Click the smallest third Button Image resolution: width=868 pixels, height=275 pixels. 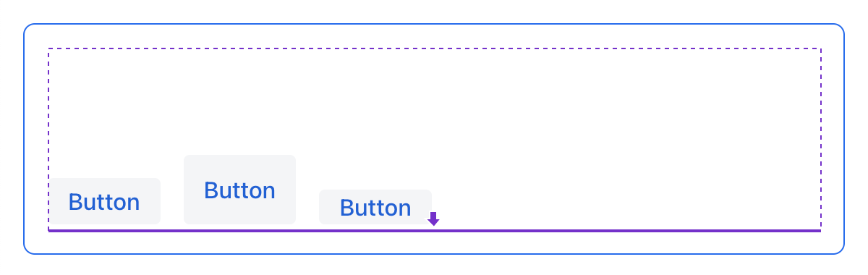point(375,207)
